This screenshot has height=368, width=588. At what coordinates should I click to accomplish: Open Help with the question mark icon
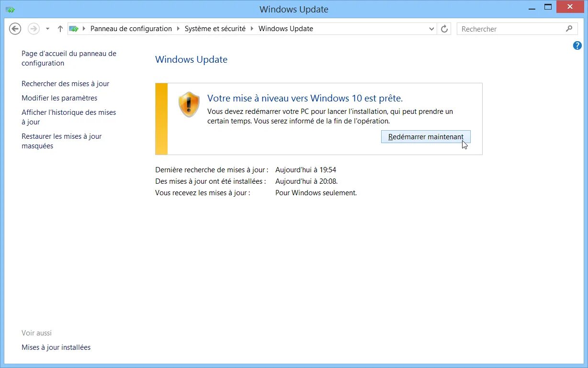click(577, 45)
